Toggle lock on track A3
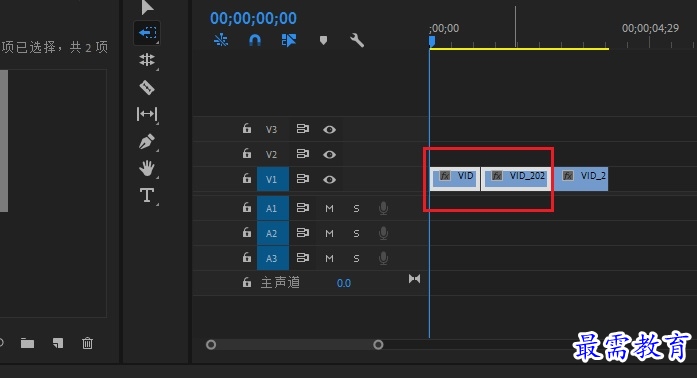697x378 pixels. [247, 257]
